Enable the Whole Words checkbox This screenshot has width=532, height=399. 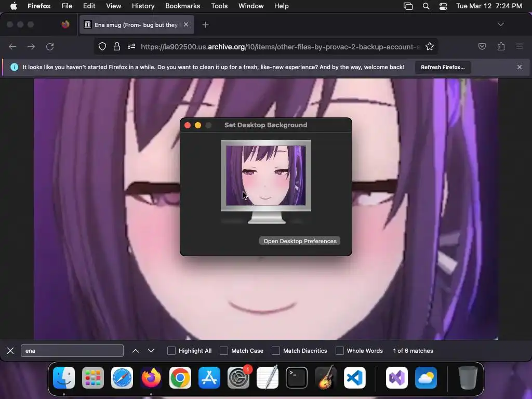(x=340, y=351)
